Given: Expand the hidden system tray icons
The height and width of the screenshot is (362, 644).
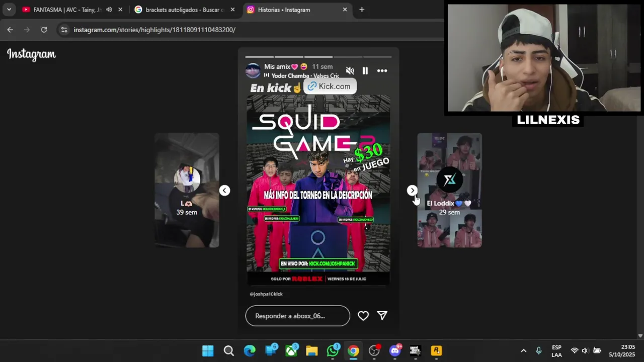Looking at the screenshot, I should (x=523, y=351).
